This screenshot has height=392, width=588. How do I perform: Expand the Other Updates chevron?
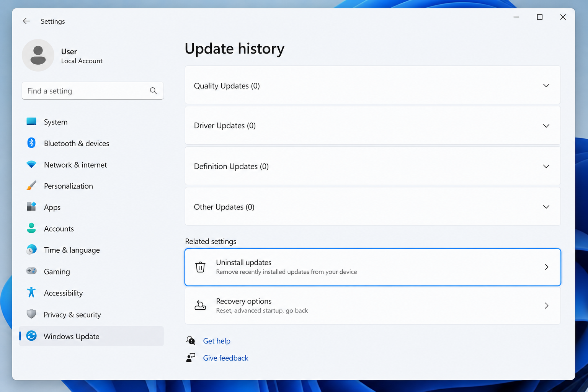pyautogui.click(x=546, y=207)
